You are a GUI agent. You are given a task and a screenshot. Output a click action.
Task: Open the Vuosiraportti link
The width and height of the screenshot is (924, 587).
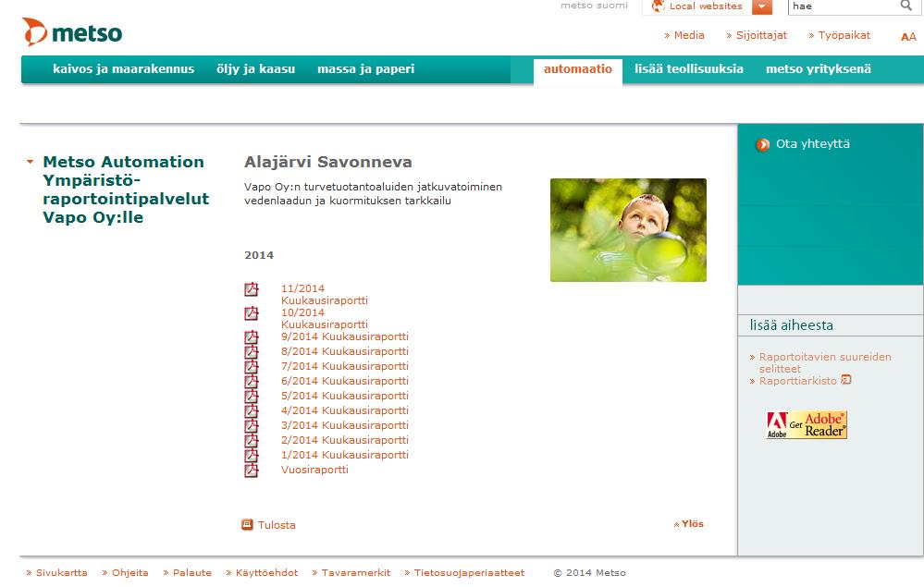(314, 470)
